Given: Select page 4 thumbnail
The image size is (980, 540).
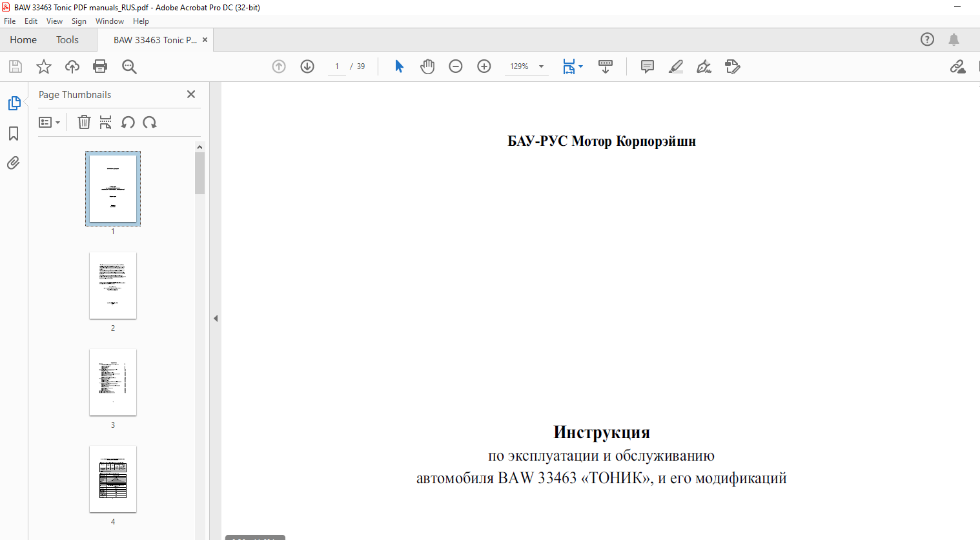Looking at the screenshot, I should [113, 479].
